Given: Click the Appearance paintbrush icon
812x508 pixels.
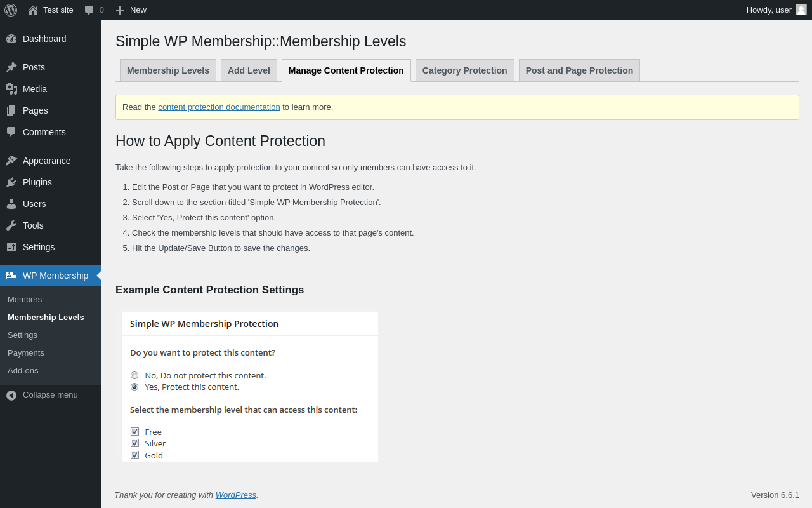Looking at the screenshot, I should pyautogui.click(x=11, y=161).
